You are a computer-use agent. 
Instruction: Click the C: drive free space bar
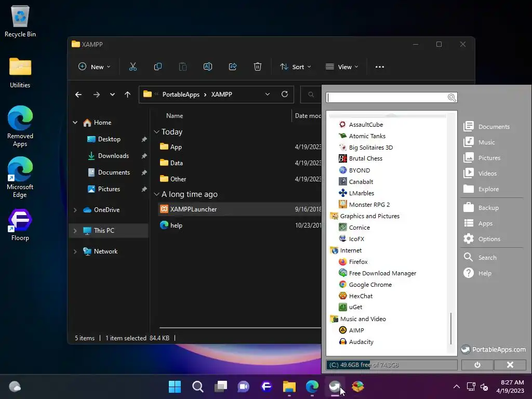pos(392,365)
